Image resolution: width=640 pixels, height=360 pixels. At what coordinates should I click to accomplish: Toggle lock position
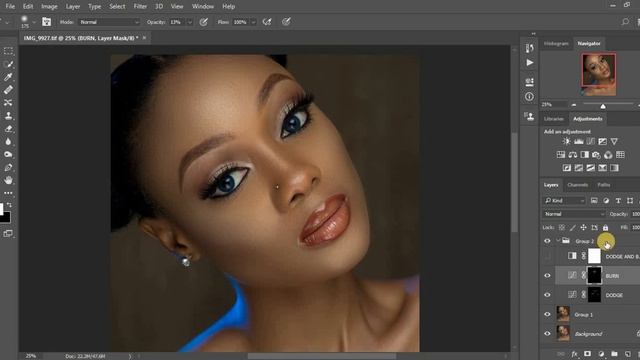tap(584, 227)
